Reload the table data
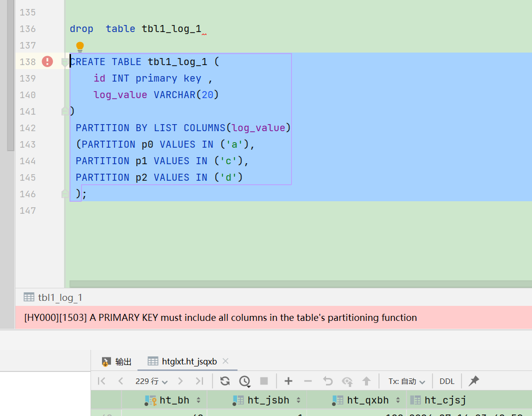Viewport: 532px width, 416px height. point(224,381)
